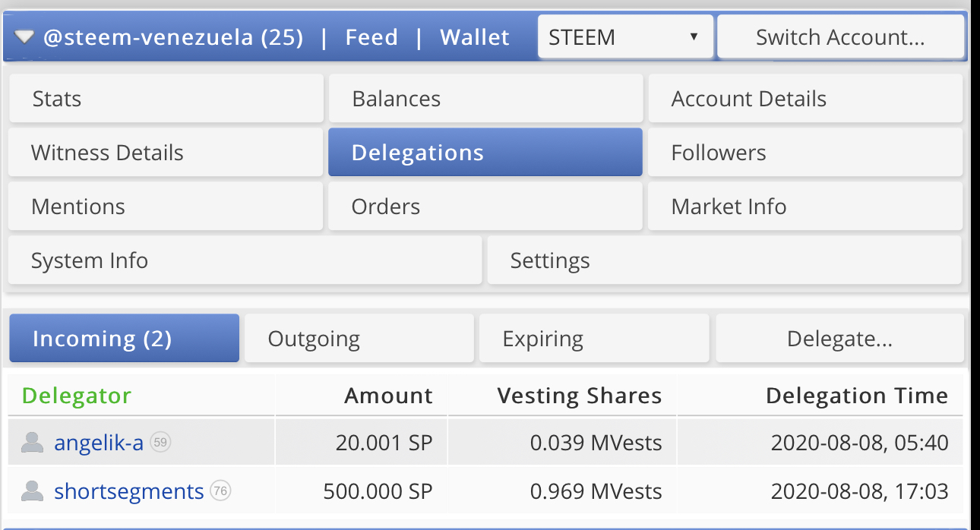The width and height of the screenshot is (980, 530).
Task: Open the Switch Account selector
Action: pos(840,37)
